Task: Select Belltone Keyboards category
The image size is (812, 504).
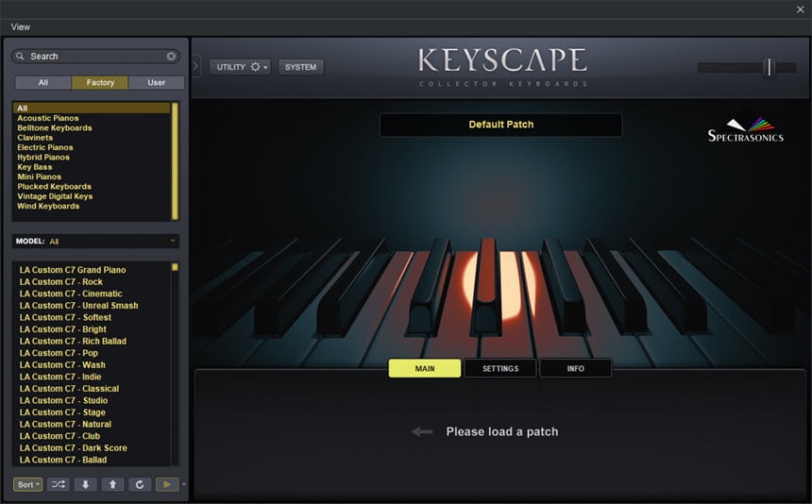Action: click(55, 127)
